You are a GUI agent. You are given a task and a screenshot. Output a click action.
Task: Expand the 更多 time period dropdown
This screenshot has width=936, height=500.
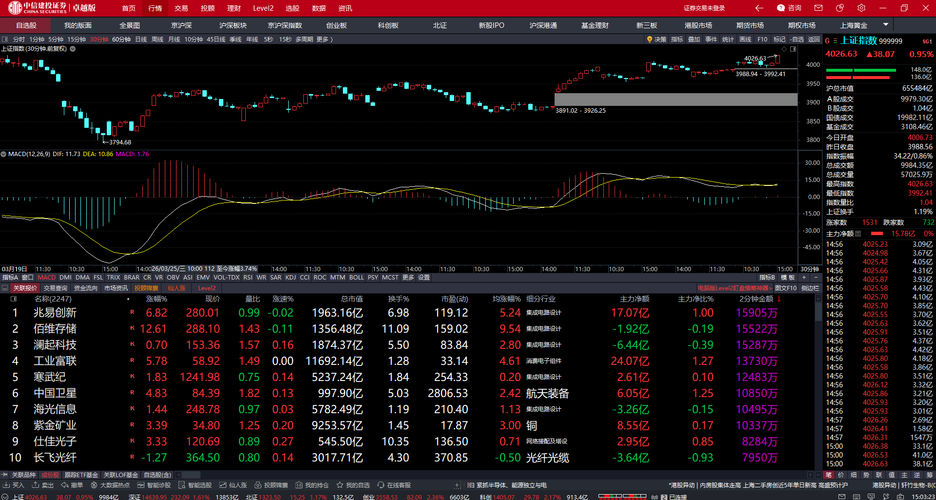pos(323,39)
